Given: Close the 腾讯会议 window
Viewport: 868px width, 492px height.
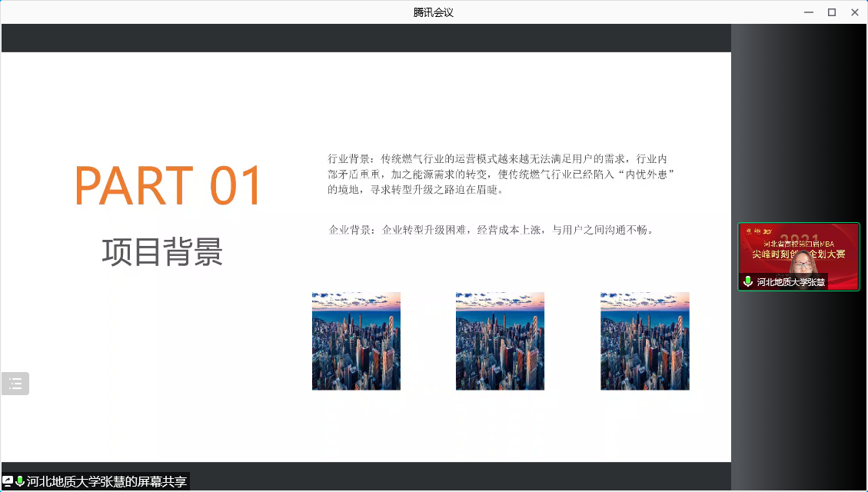Looking at the screenshot, I should 854,12.
